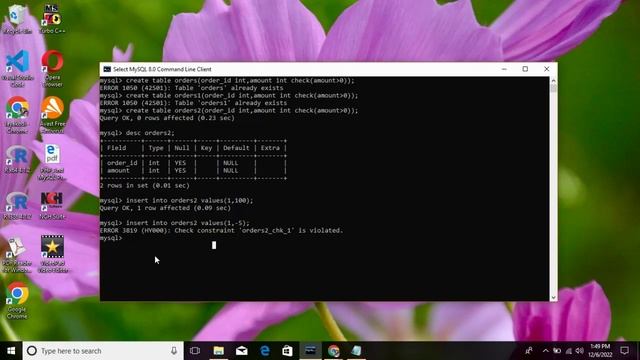
Task: Click the console scrollbar down arrow
Action: 553,298
